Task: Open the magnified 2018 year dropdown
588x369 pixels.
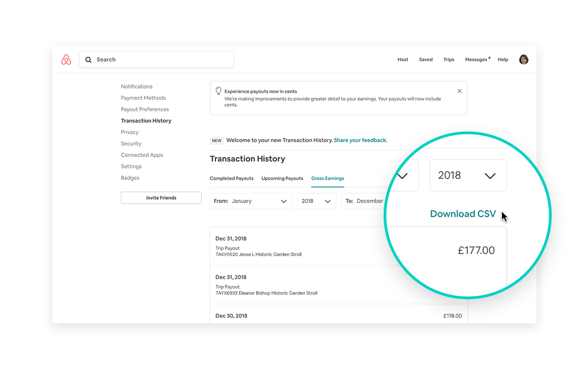Action: click(467, 176)
